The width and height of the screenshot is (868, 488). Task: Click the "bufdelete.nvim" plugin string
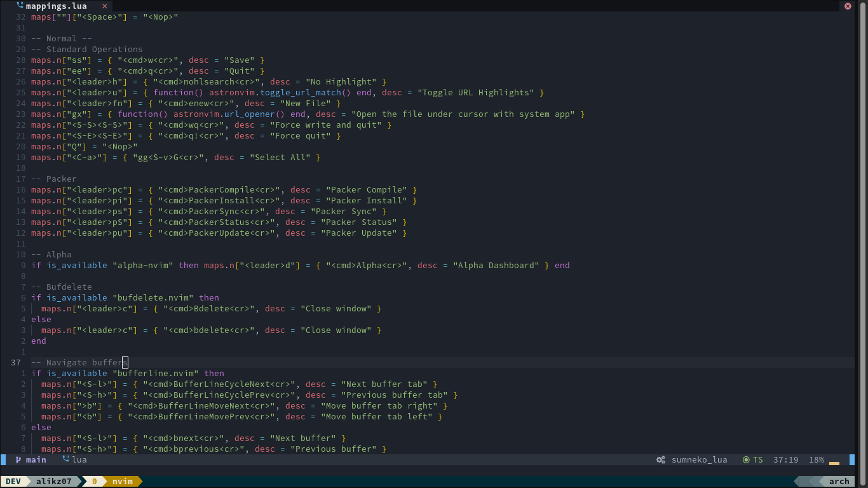coord(153,297)
